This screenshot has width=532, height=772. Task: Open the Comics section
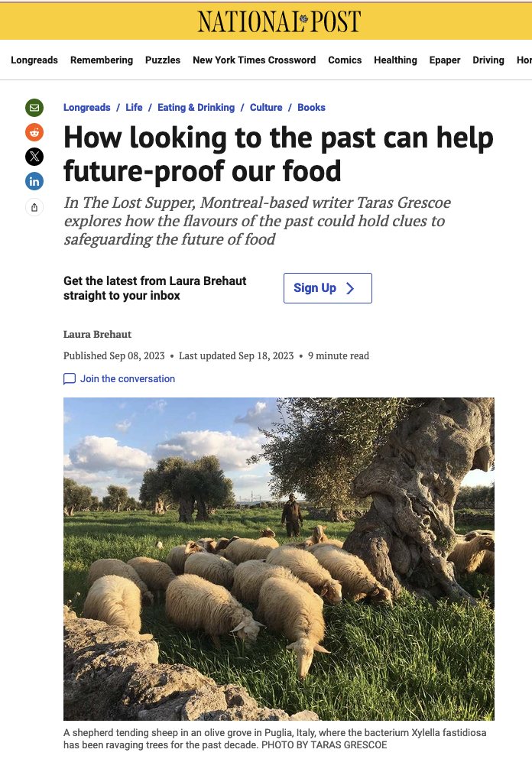pos(345,60)
